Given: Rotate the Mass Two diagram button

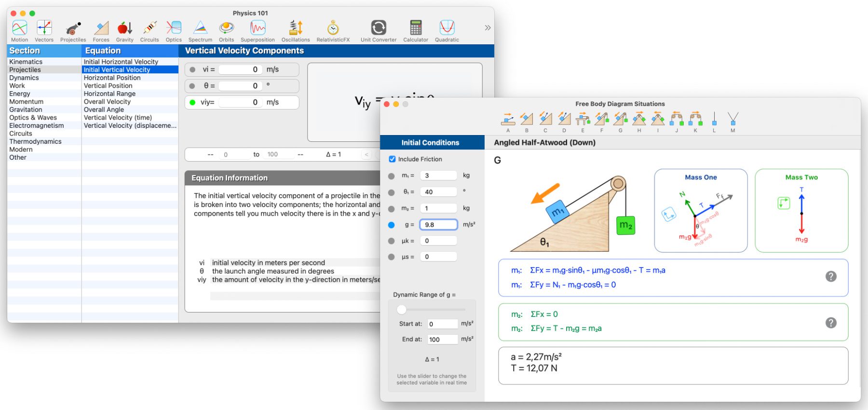Looking at the screenshot, I should click(784, 203).
